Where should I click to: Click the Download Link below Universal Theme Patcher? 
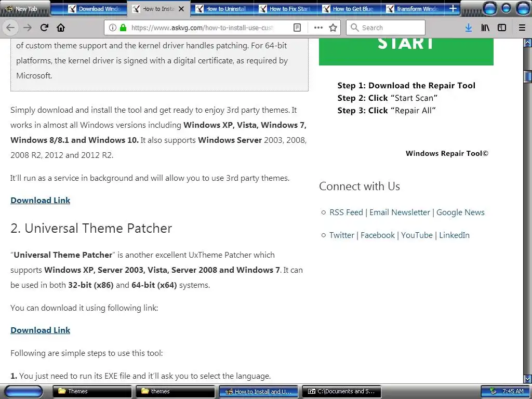[x=41, y=330]
